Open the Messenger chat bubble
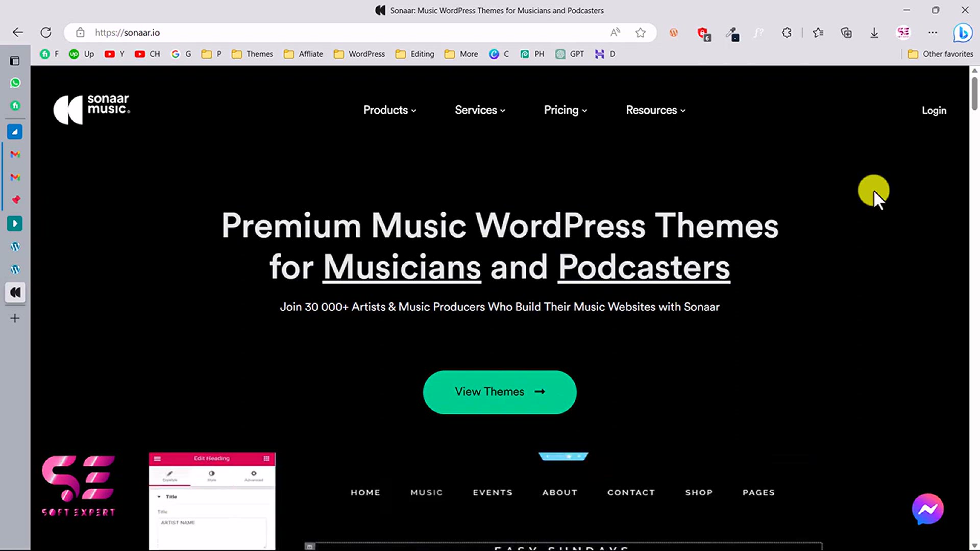The image size is (980, 551). (927, 509)
